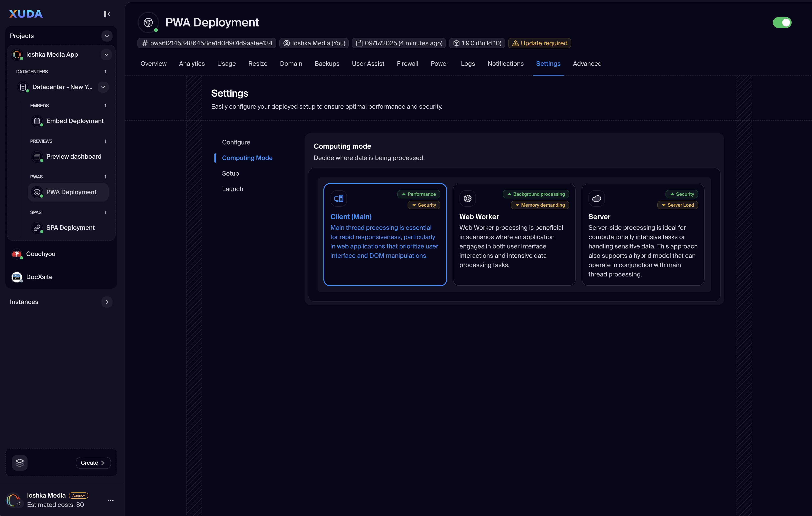Toggle the PWA Deployment power switch
This screenshot has height=516, width=812.
click(782, 23)
